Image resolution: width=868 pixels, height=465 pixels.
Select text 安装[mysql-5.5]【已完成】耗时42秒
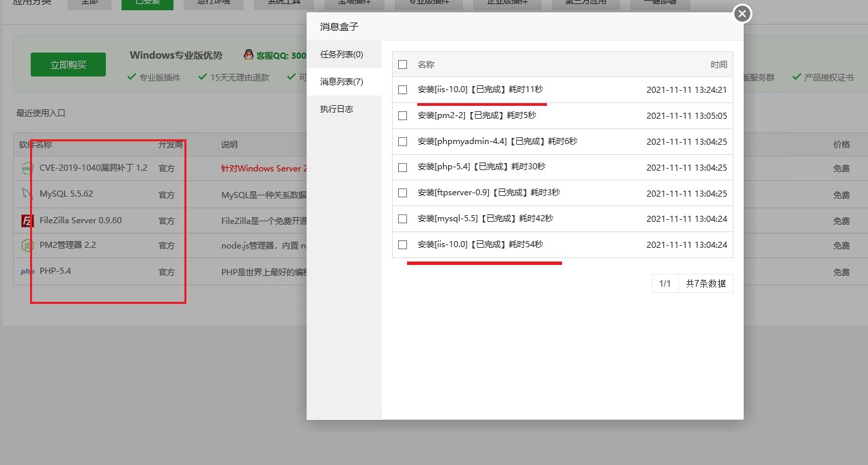point(486,219)
